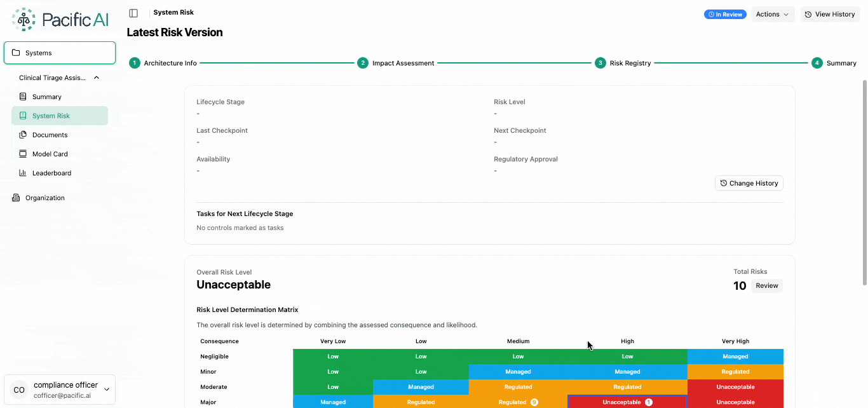Click the View History button
This screenshot has width=868, height=408.
tap(829, 14)
